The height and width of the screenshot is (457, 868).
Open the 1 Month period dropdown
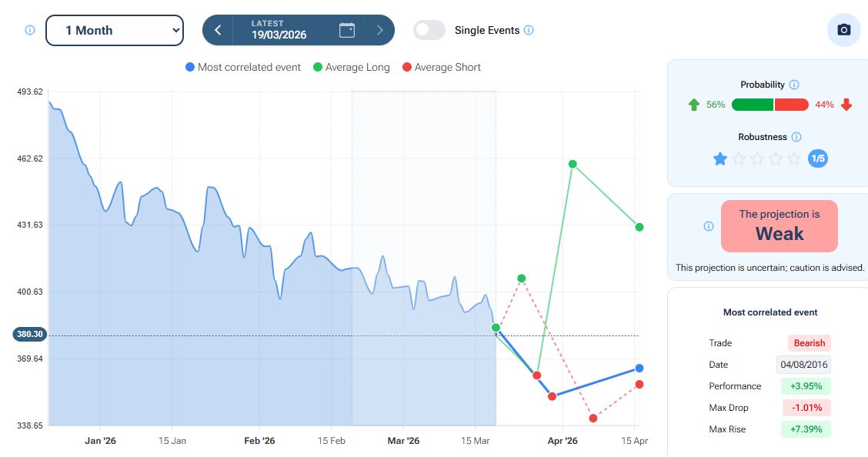(x=115, y=30)
